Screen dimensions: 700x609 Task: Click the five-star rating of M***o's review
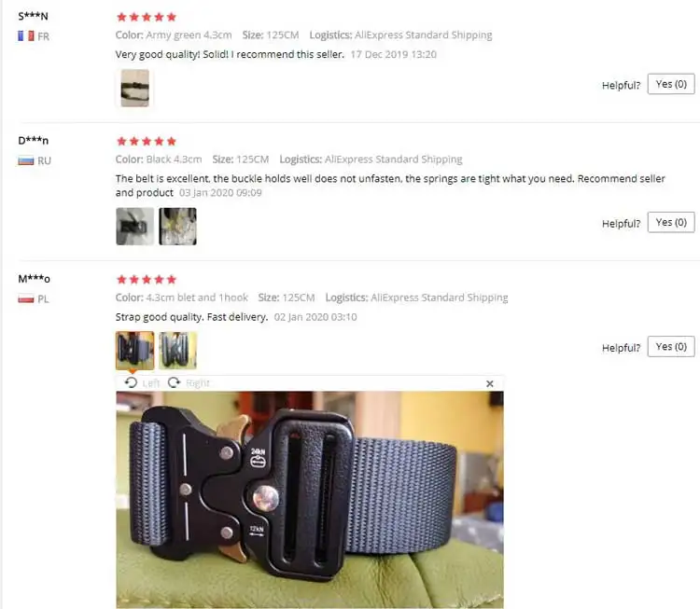pyautogui.click(x=147, y=280)
